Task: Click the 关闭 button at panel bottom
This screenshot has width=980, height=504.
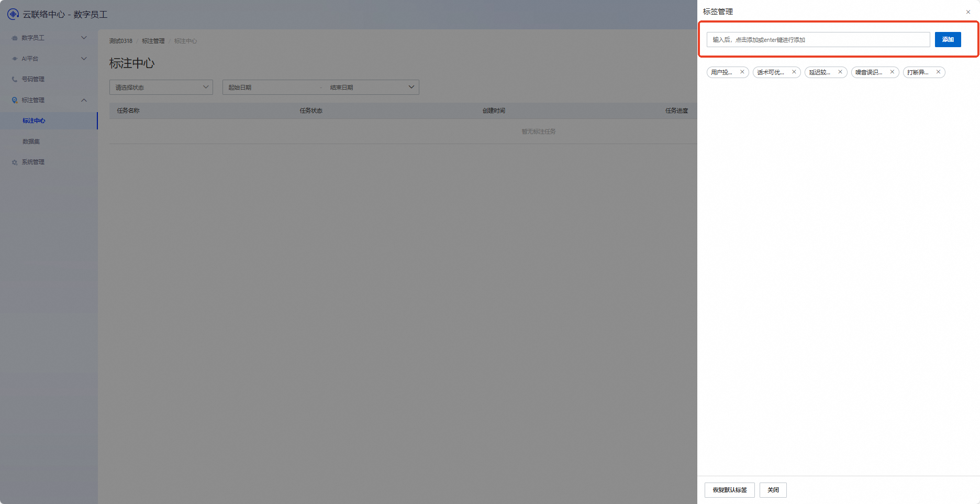Action: click(x=773, y=490)
